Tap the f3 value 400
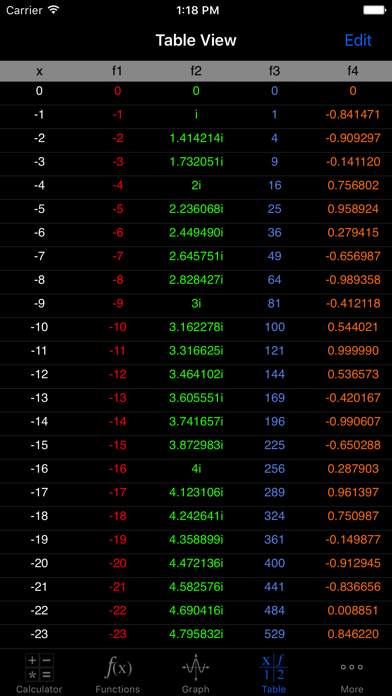The width and height of the screenshot is (392, 696). click(274, 563)
